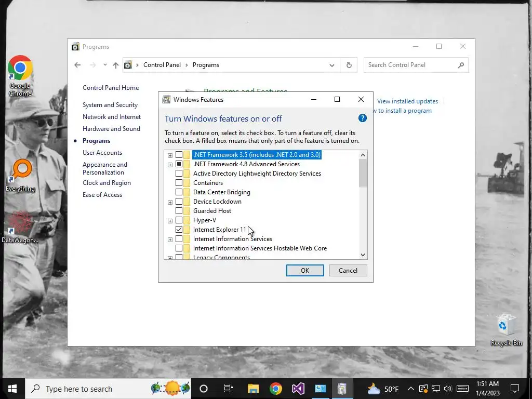532x399 pixels.
Task: Check .NET Framework 3.5 checkbox
Action: pos(179,155)
